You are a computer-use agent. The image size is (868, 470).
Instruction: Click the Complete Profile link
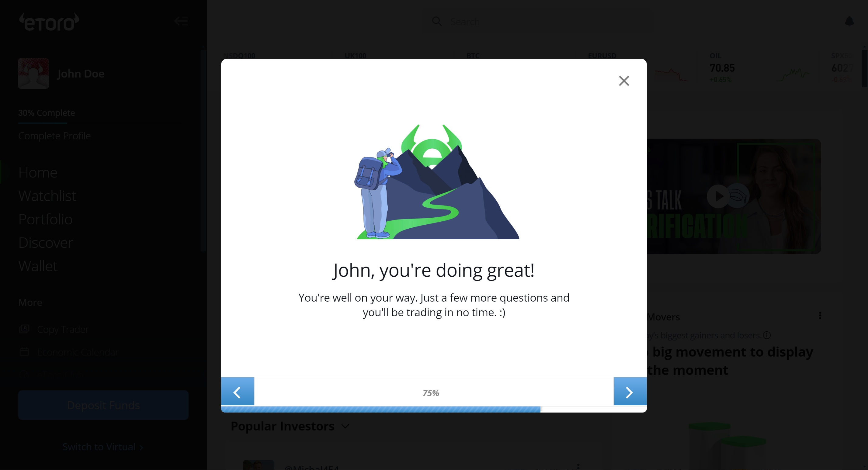tap(54, 136)
